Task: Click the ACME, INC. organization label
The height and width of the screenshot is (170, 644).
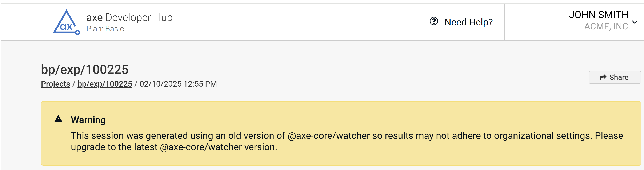Action: pos(607,27)
